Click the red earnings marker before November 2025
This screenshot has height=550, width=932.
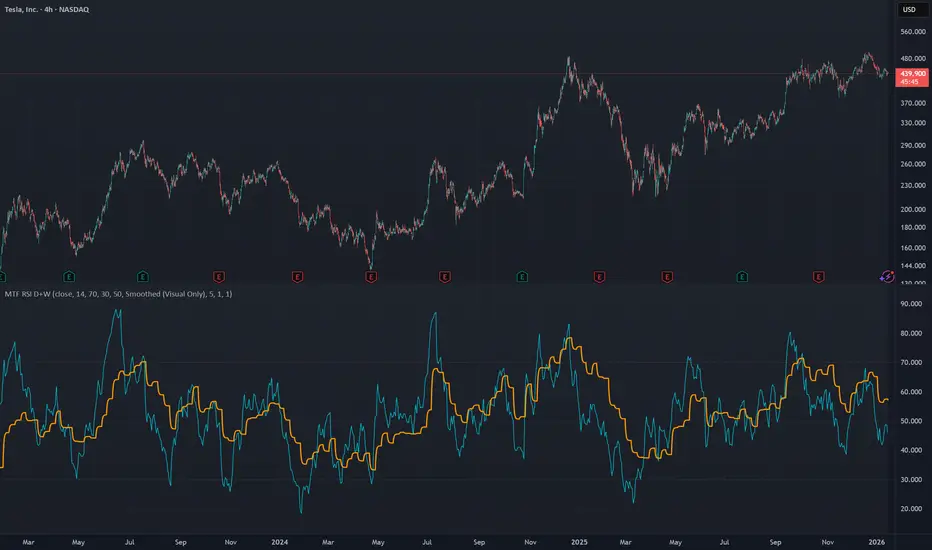pyautogui.click(x=818, y=276)
